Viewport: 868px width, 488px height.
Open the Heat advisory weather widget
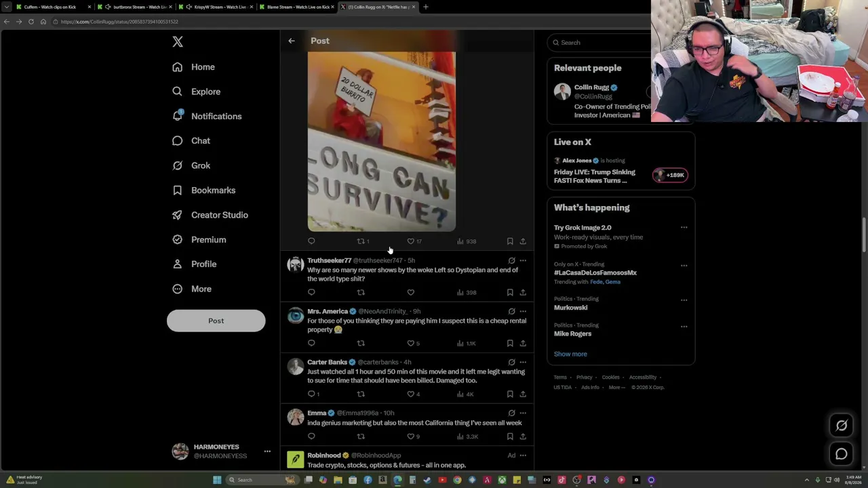pos(24,479)
